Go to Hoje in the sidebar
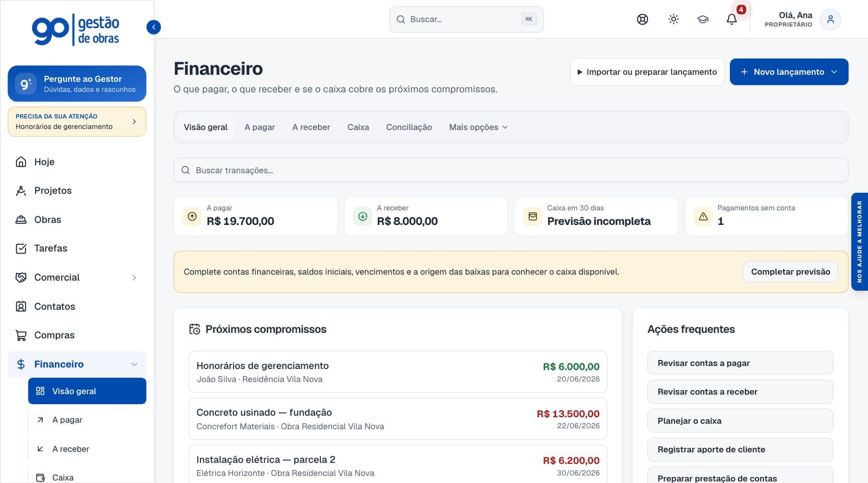868x483 pixels. 77,162
